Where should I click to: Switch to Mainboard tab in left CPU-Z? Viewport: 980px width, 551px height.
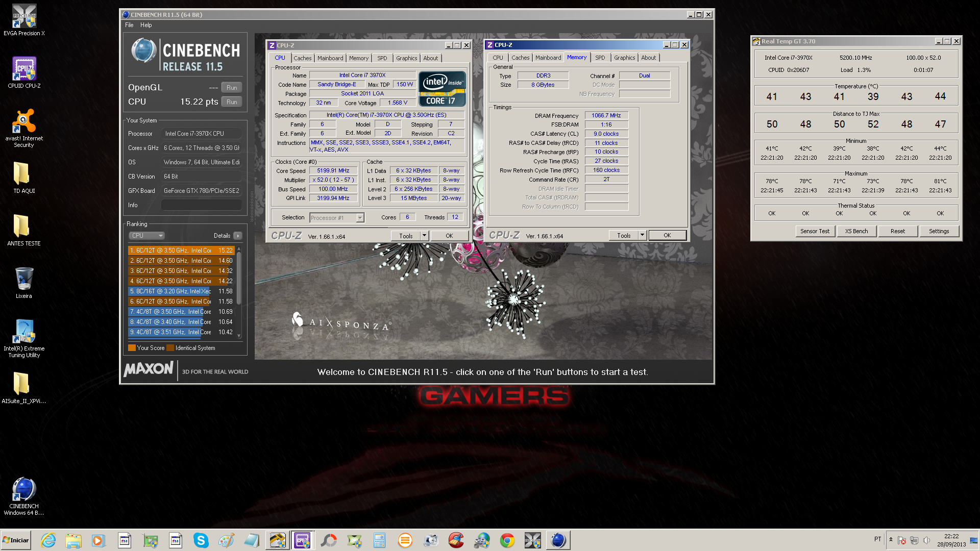[330, 58]
